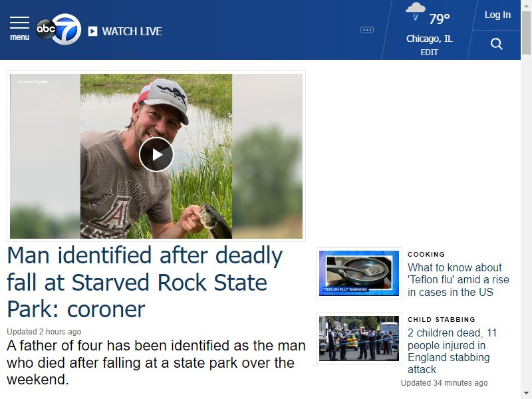Click the Log In button
Viewport: 532px width, 399px height.
point(497,15)
